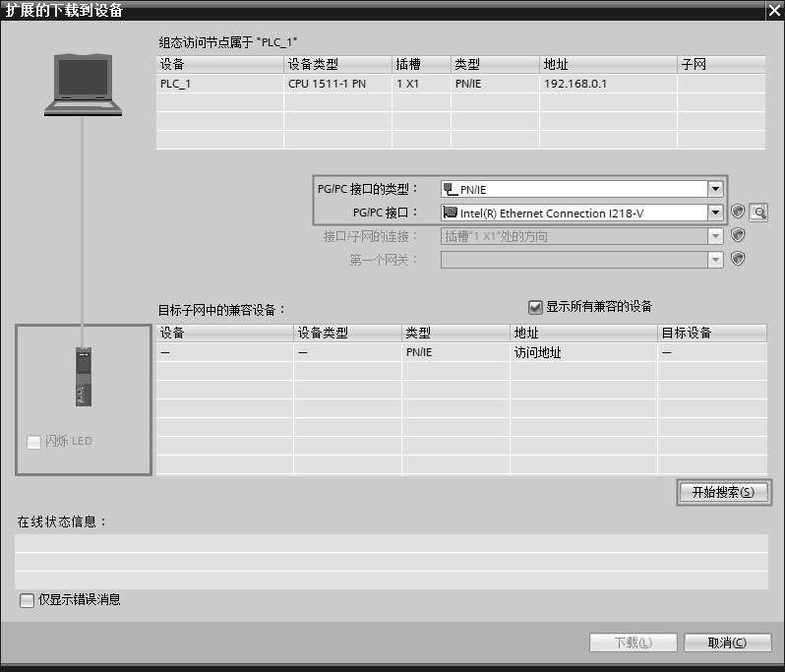
Task: Click the PLC module device icon
Action: pyautogui.click(x=84, y=377)
